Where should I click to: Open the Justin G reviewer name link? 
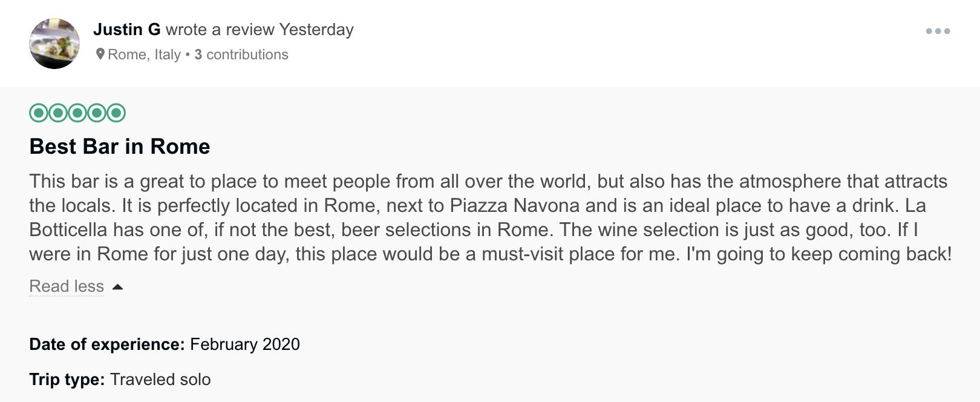point(127,30)
